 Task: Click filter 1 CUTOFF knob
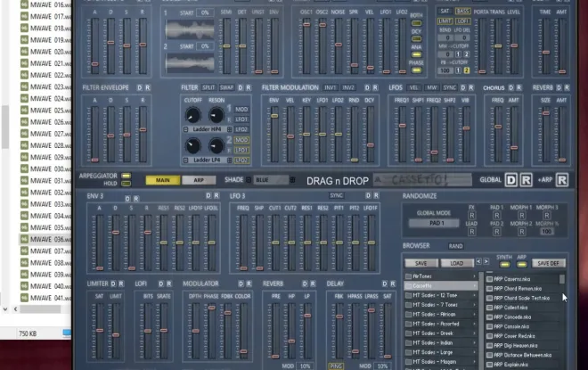coord(192,115)
